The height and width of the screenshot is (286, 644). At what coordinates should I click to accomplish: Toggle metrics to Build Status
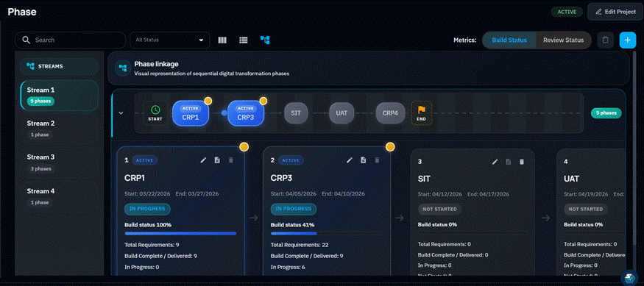pyautogui.click(x=509, y=40)
